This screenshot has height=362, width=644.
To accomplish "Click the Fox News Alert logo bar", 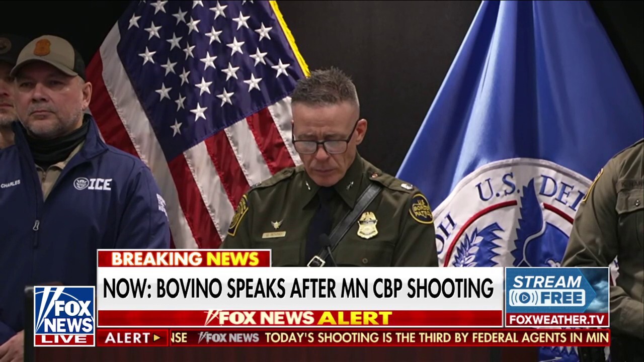I will tap(300, 318).
